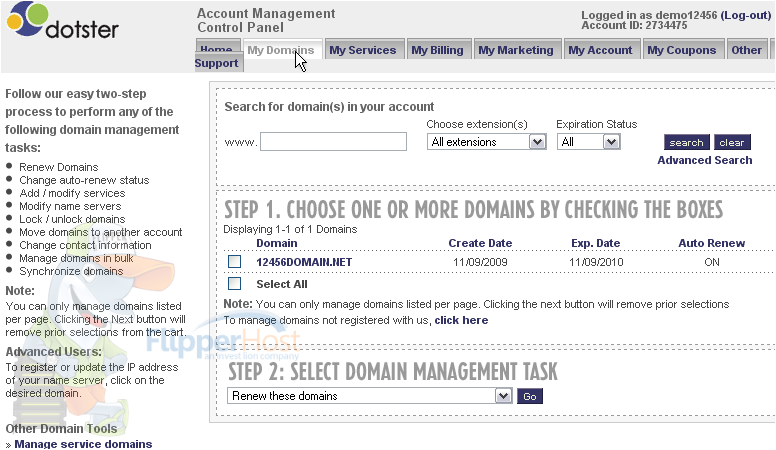Viewport: 776px width, 450px height.
Task: Switch to My Domains tab
Action: point(281,50)
